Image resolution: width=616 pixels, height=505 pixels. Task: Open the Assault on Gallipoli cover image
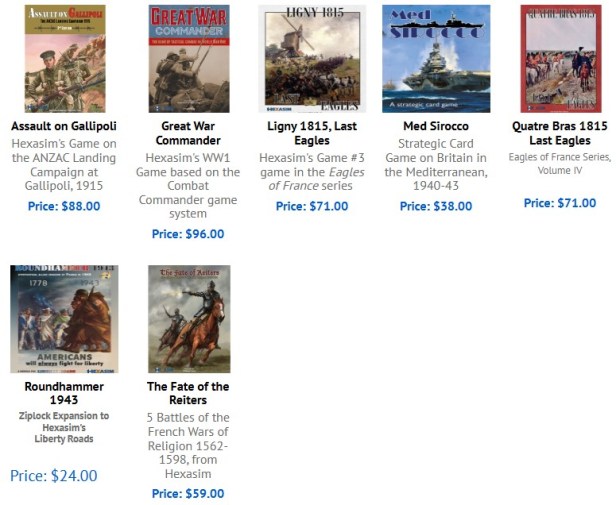(x=65, y=59)
